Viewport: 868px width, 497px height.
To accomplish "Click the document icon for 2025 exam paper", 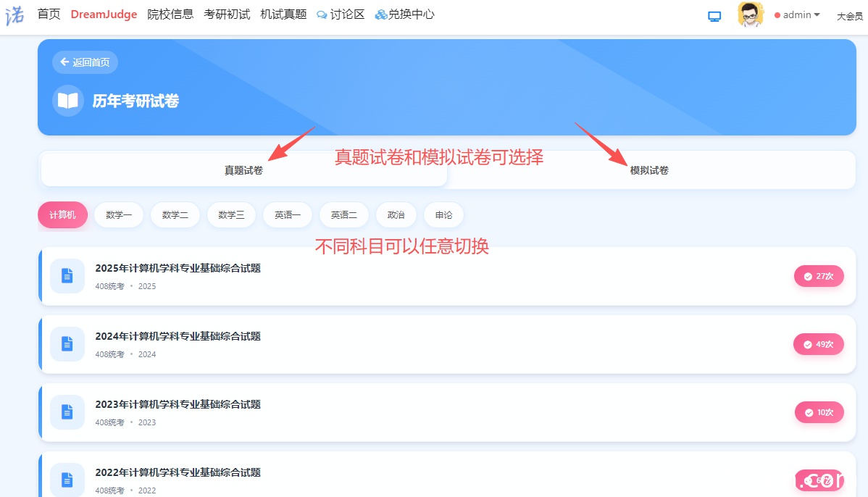I will coord(67,276).
